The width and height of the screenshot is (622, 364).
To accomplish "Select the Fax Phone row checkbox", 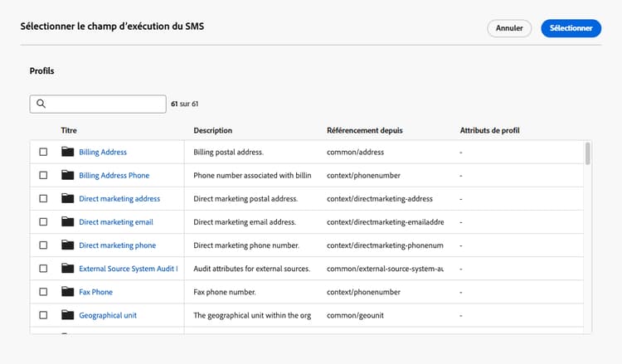I will 43,291.
